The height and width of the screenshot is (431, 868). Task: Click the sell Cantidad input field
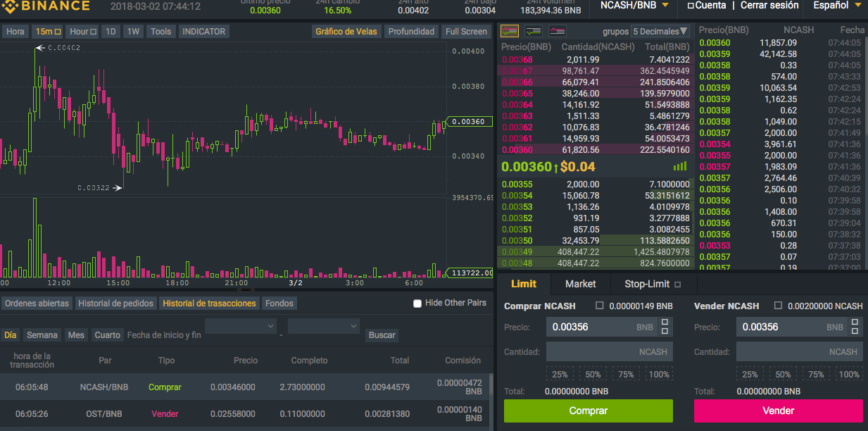point(799,351)
